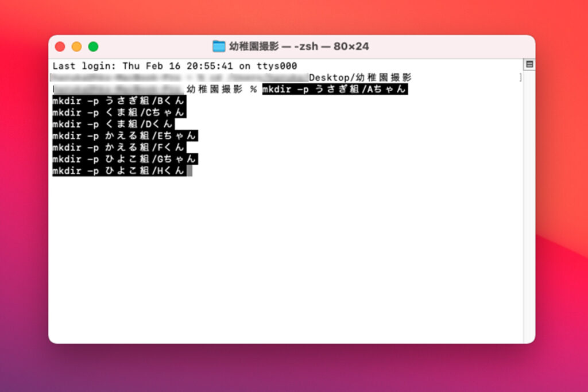Click the Terminal vertical scrollbar track
This screenshot has width=588, height=392.
(529, 206)
